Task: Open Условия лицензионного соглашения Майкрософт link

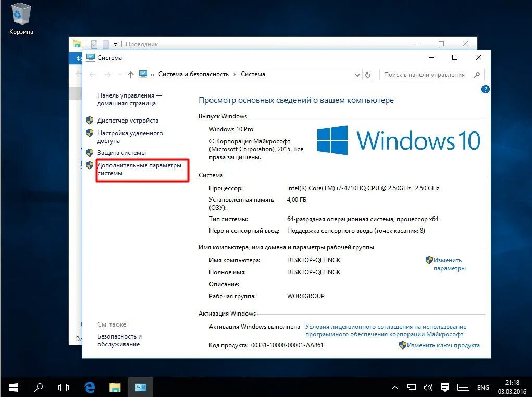Action: point(386,330)
